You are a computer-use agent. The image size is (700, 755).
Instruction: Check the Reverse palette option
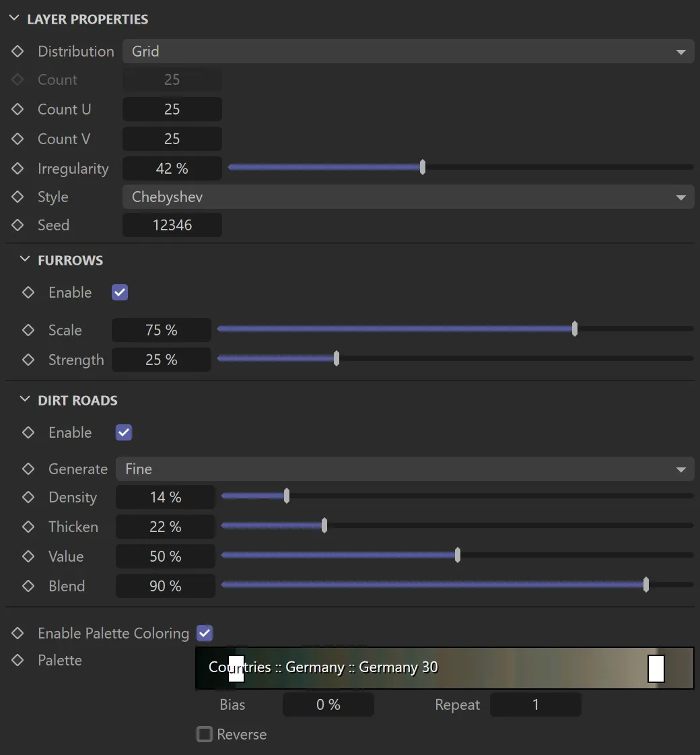coord(205,734)
